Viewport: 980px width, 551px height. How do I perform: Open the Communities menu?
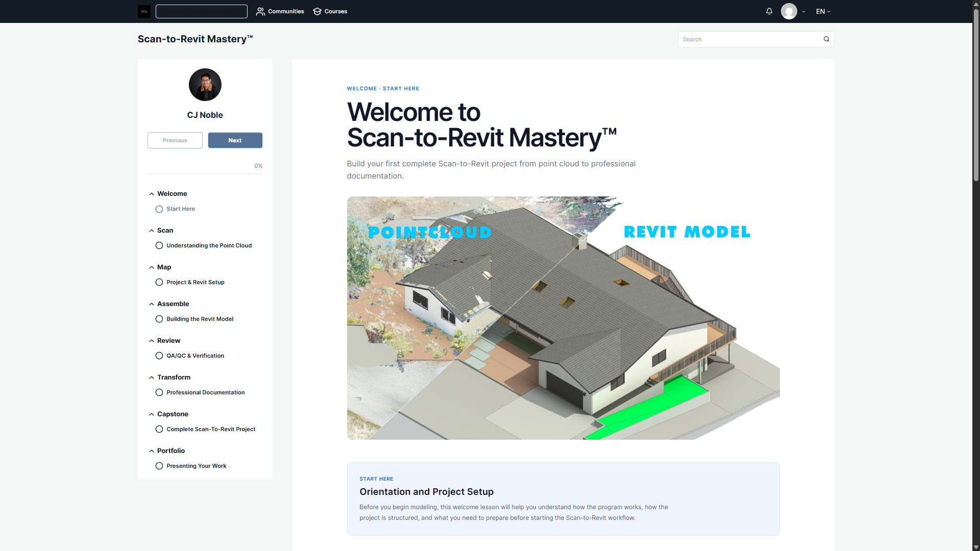(280, 11)
